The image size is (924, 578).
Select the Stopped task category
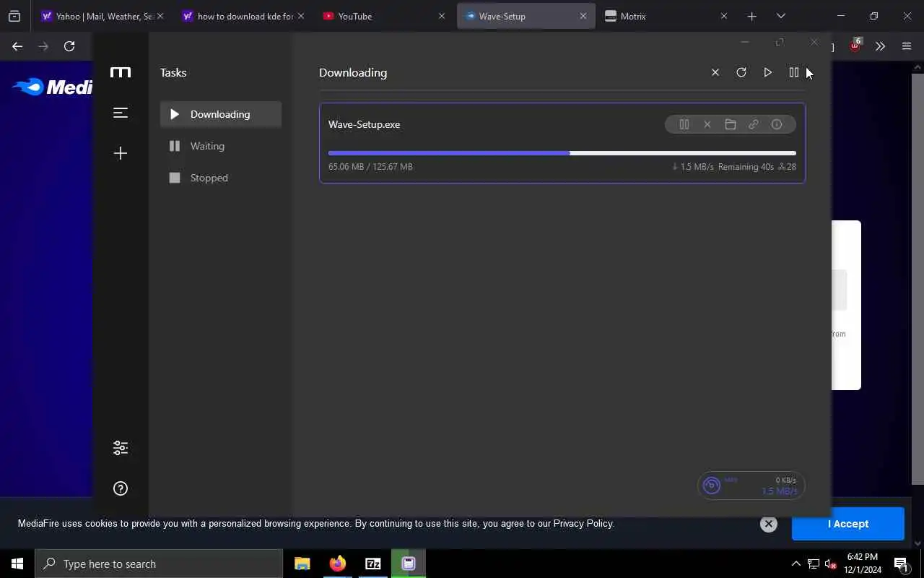(221, 178)
